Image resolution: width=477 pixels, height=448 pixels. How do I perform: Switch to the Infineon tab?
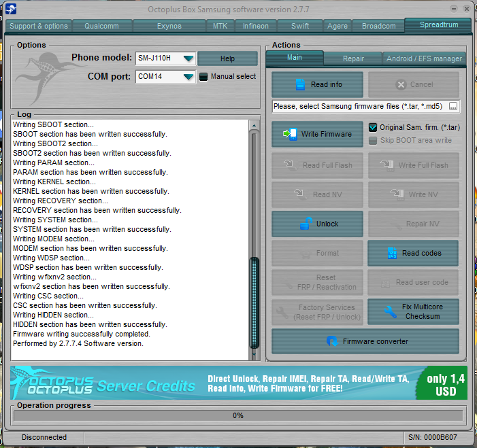(x=256, y=26)
